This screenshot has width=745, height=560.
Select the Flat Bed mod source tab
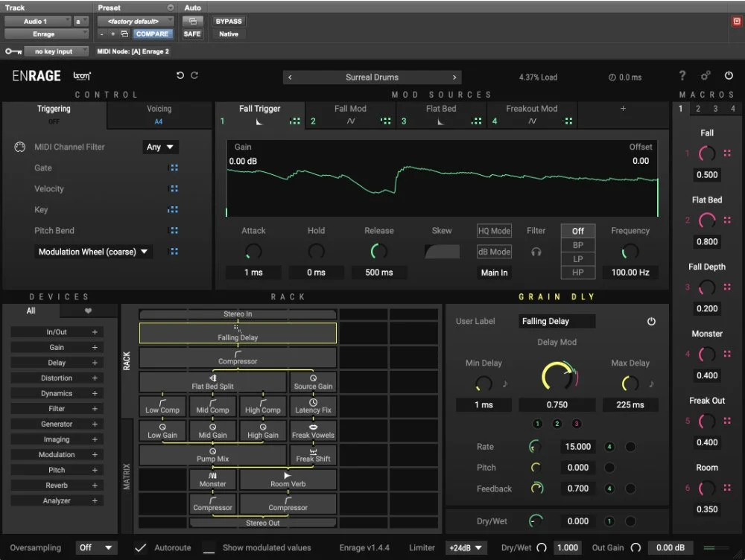pos(441,115)
